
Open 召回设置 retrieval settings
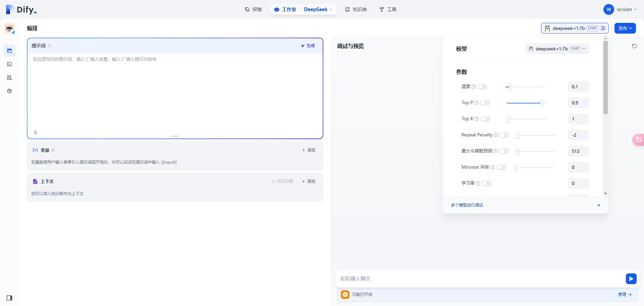tap(282, 181)
